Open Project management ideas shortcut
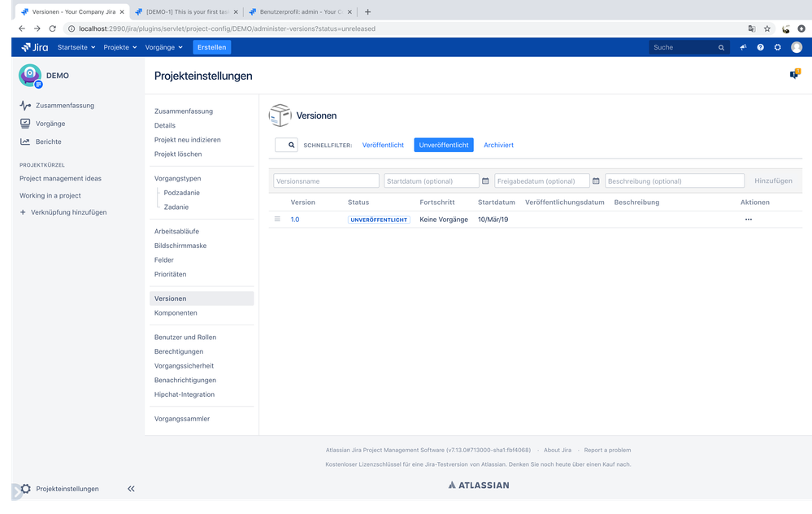The image size is (812, 514). (x=61, y=178)
